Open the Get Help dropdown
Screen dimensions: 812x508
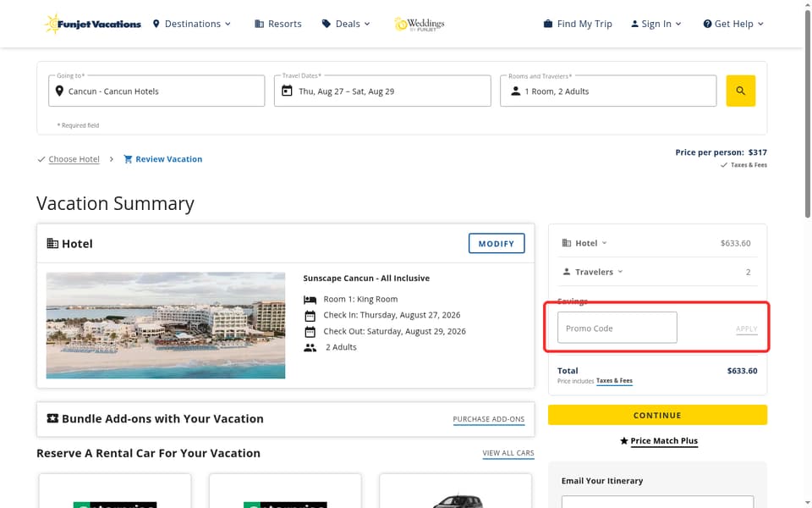pyautogui.click(x=733, y=24)
